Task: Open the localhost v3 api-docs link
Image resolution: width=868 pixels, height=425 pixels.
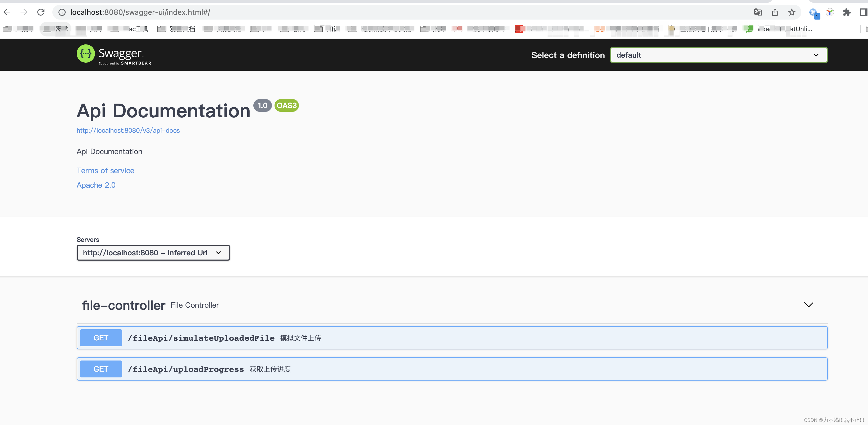Action: tap(128, 130)
